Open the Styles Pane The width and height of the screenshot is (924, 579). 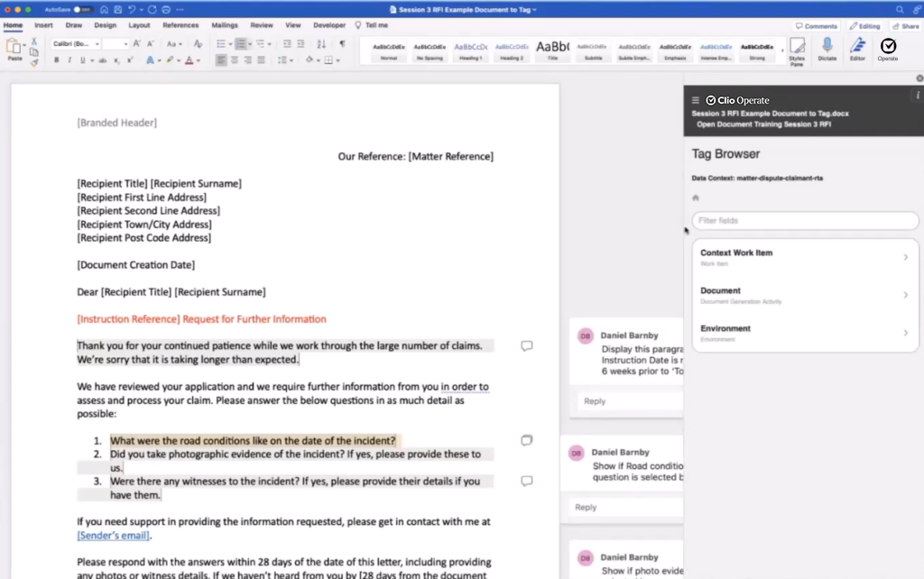797,49
